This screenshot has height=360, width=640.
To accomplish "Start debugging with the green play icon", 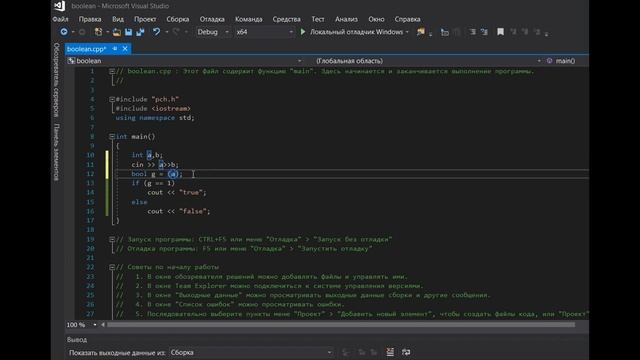I will [x=303, y=32].
